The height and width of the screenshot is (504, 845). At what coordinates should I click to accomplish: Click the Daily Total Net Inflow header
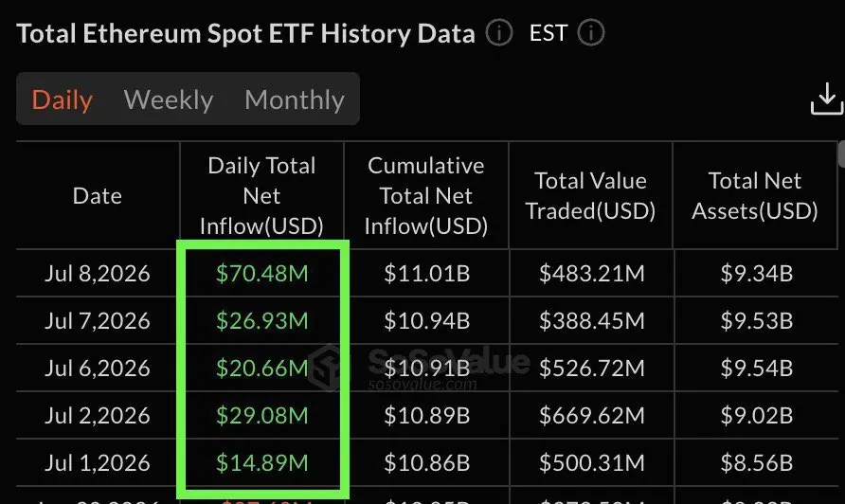coord(261,196)
